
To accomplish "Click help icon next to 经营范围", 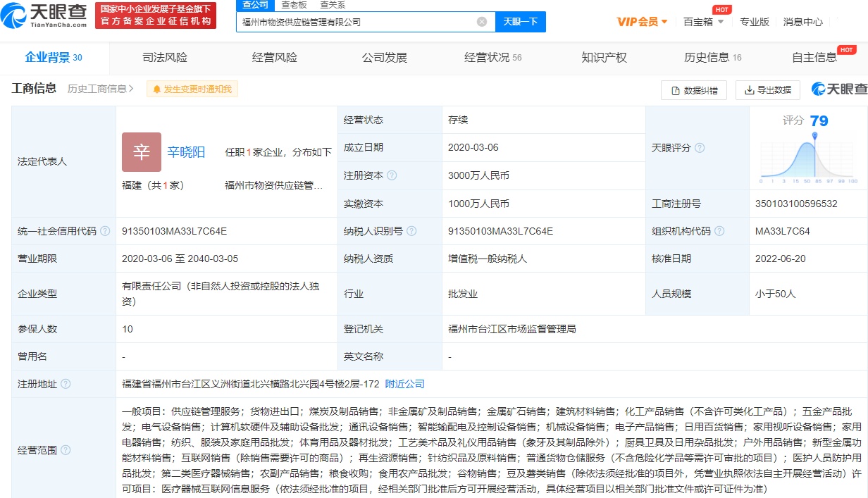I will click(66, 450).
